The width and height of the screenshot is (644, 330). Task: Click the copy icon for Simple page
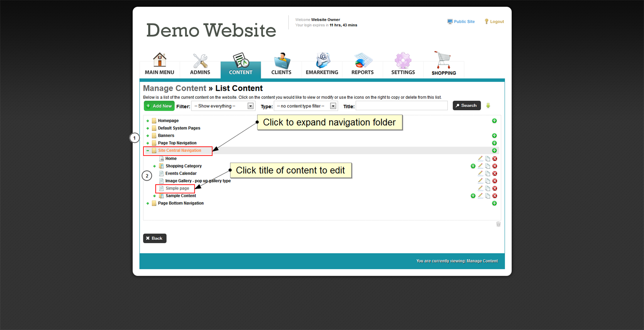tap(487, 188)
